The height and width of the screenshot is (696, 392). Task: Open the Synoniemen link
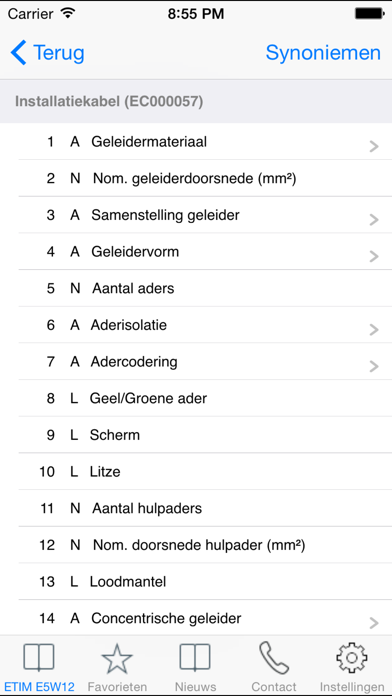[x=323, y=53]
